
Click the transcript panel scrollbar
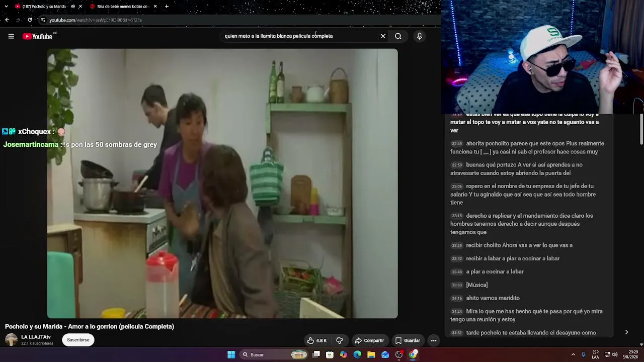click(641, 130)
